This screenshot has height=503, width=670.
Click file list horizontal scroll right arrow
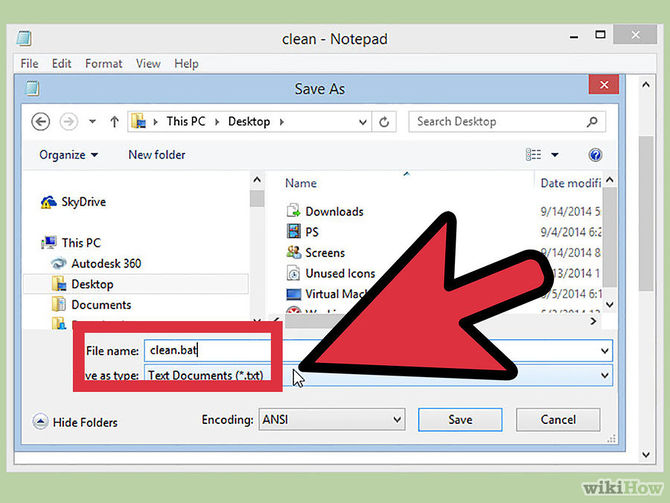593,321
